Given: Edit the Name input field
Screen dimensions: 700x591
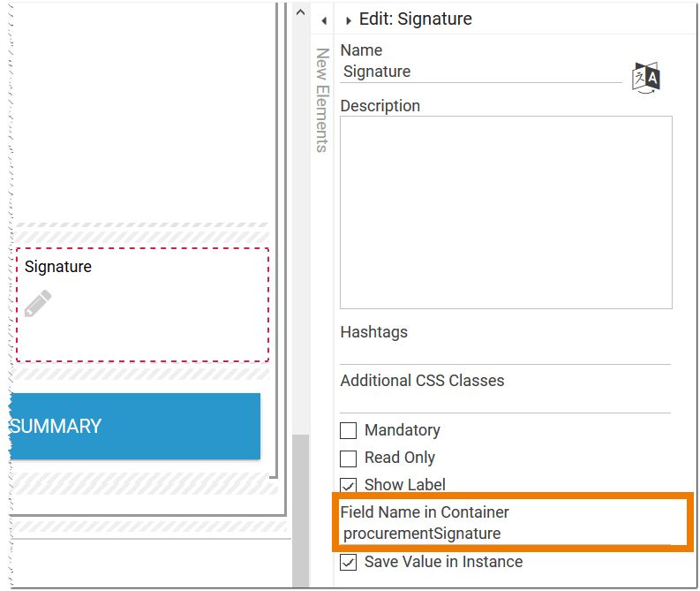Looking at the screenshot, I should [x=480, y=72].
